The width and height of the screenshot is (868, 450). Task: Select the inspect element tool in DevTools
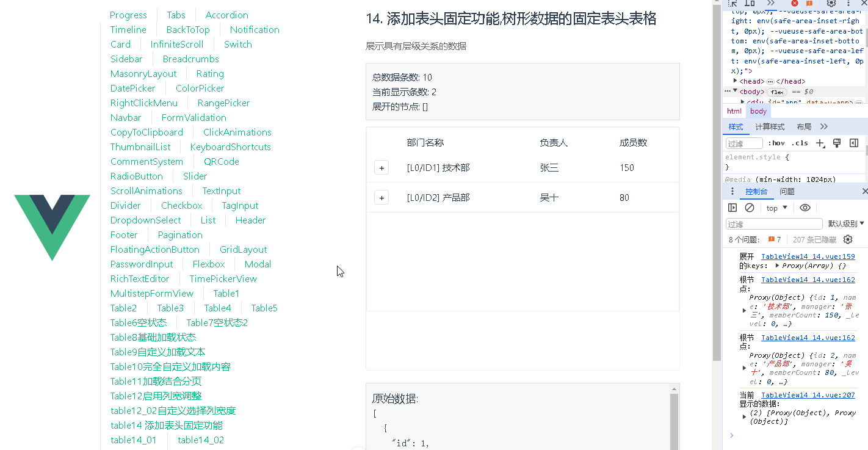(733, 4)
